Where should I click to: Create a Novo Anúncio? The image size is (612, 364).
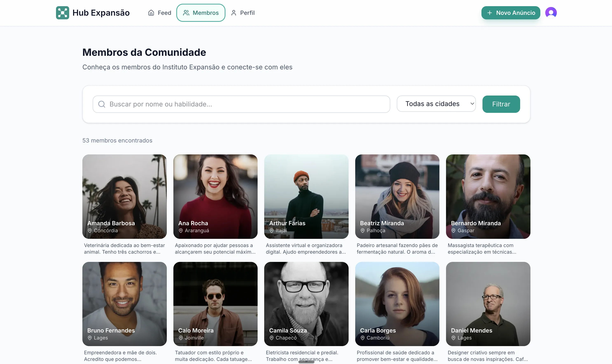(510, 13)
